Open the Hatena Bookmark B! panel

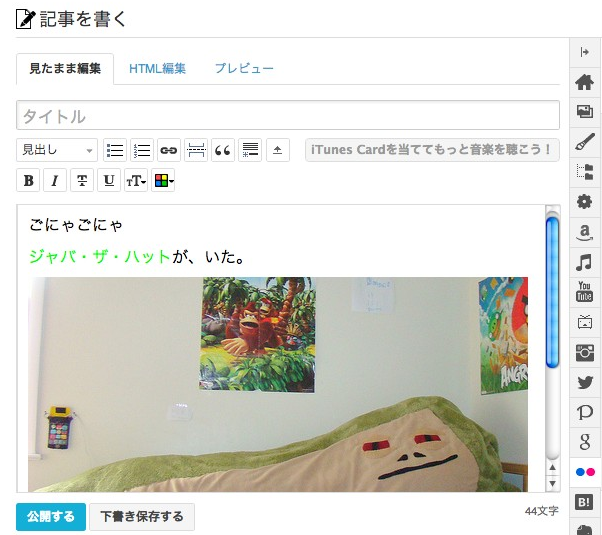585,502
